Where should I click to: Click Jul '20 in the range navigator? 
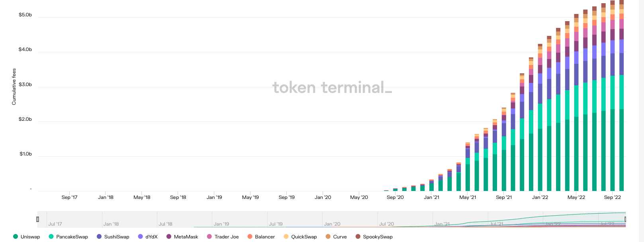386,224
